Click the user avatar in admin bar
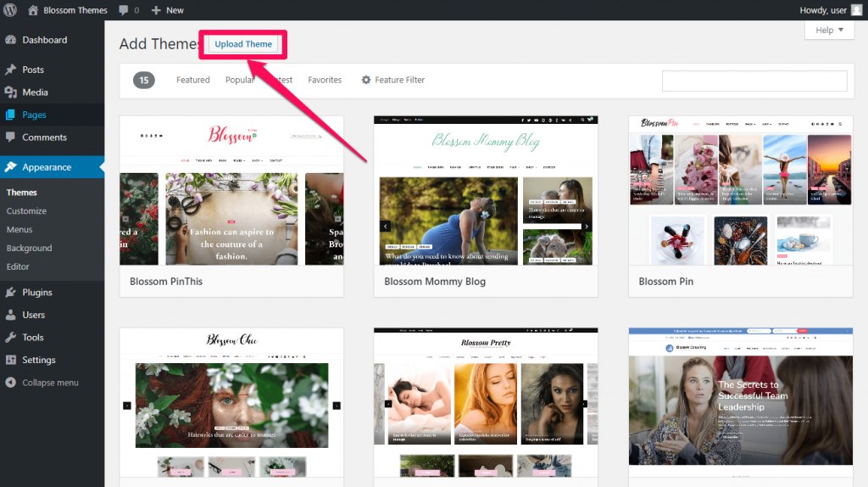The image size is (868, 487). pyautogui.click(x=856, y=10)
